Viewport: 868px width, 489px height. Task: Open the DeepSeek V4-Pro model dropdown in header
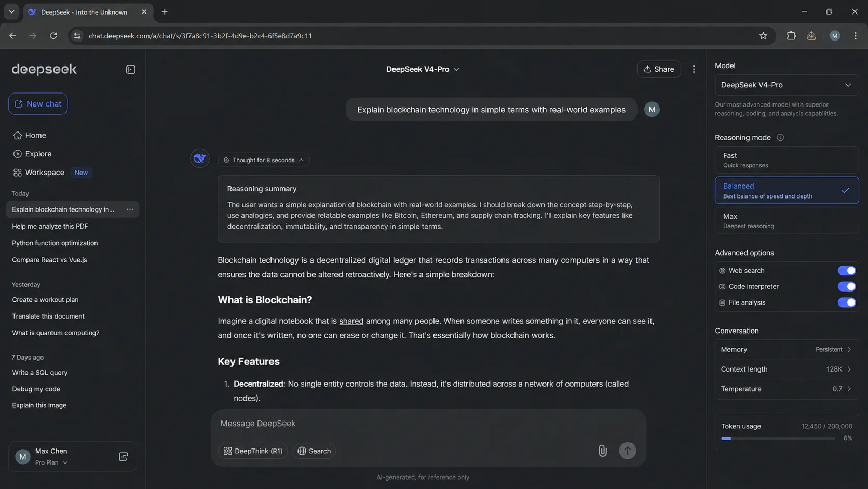pyautogui.click(x=423, y=69)
